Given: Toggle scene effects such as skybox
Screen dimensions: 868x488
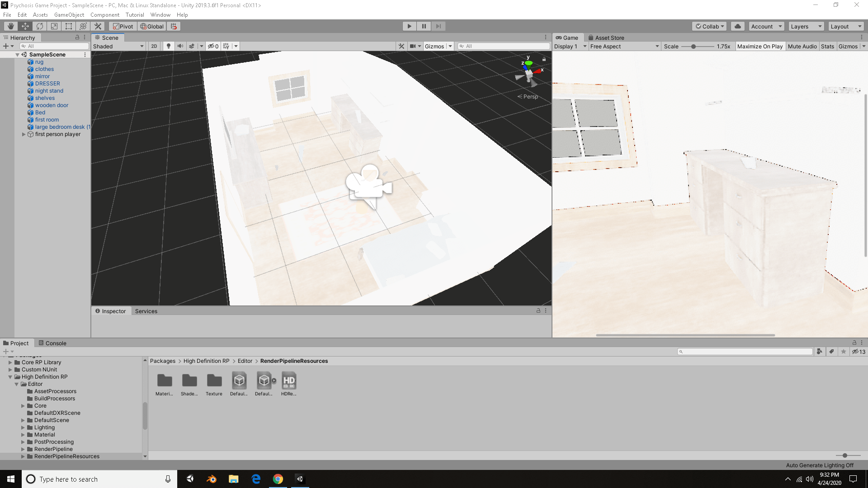Looking at the screenshot, I should (x=192, y=46).
